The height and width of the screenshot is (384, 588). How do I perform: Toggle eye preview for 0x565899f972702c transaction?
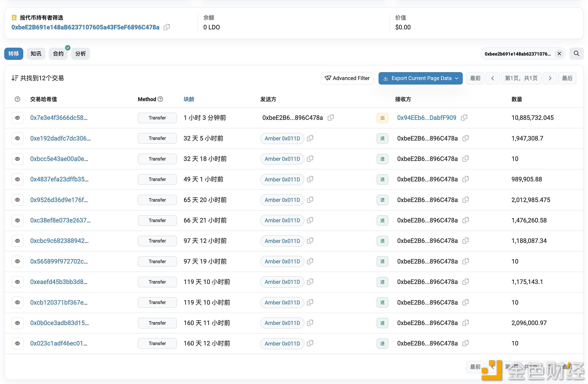pyautogui.click(x=17, y=261)
